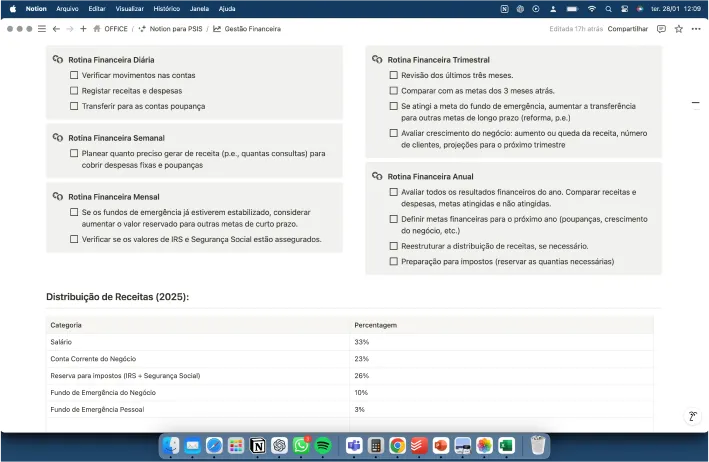Check 'Registar receitas e despesas'
Viewport: 709px width, 462px height.
[x=74, y=90]
